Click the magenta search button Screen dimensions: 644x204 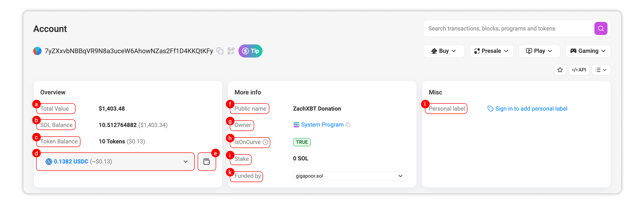[x=601, y=29]
